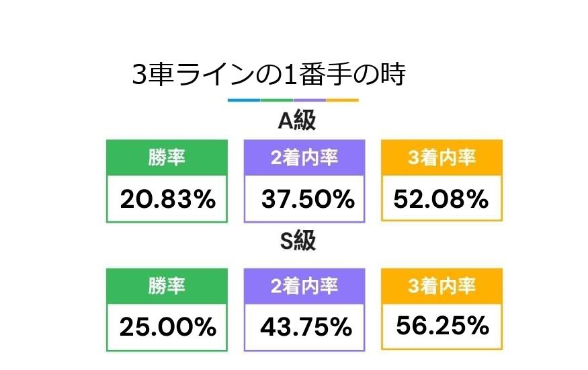Click the blue segment of the title underline
This screenshot has height=370, width=588.
click(244, 100)
